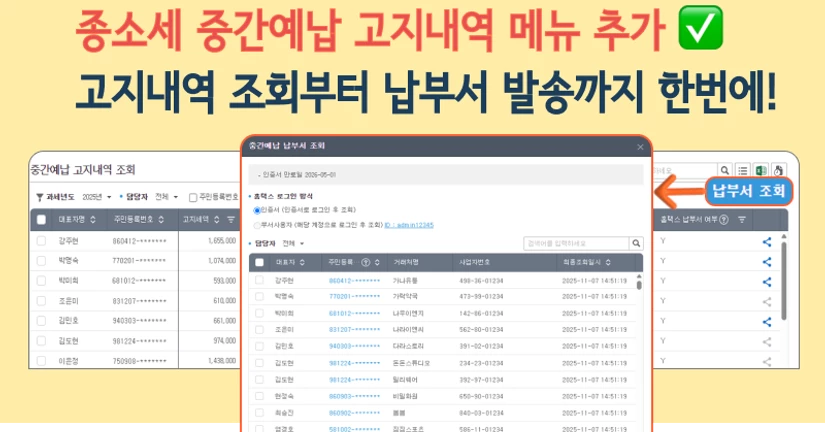825x432 pixels.
Task: Focus the 검색어를 입력하세요 field in dialog
Action: 577,243
